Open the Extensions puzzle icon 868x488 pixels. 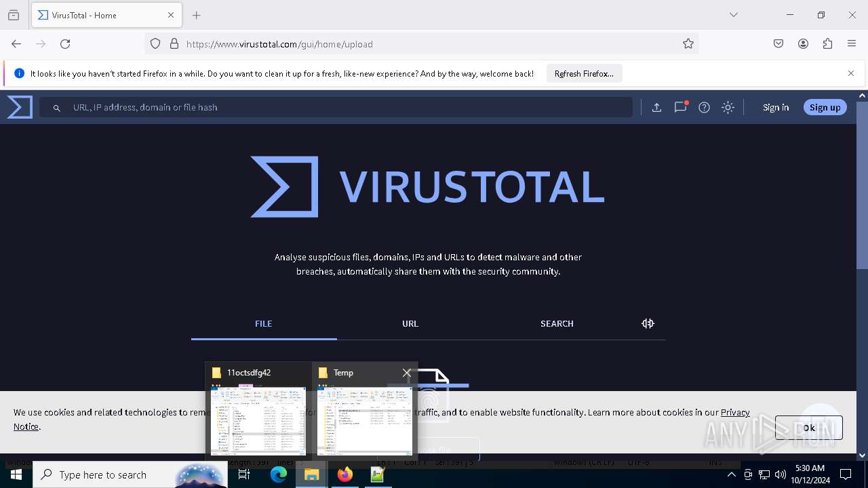click(x=827, y=43)
